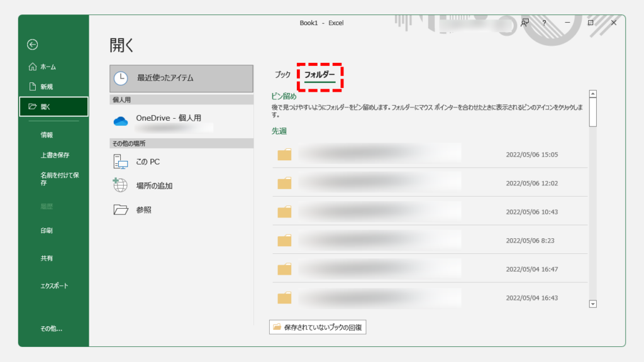This screenshot has width=644, height=362.
Task: Open the 情報 menu item
Action: click(x=47, y=134)
